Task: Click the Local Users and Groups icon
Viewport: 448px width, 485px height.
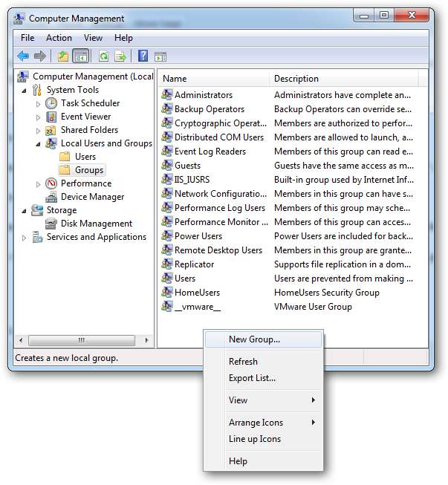Action: [51, 143]
